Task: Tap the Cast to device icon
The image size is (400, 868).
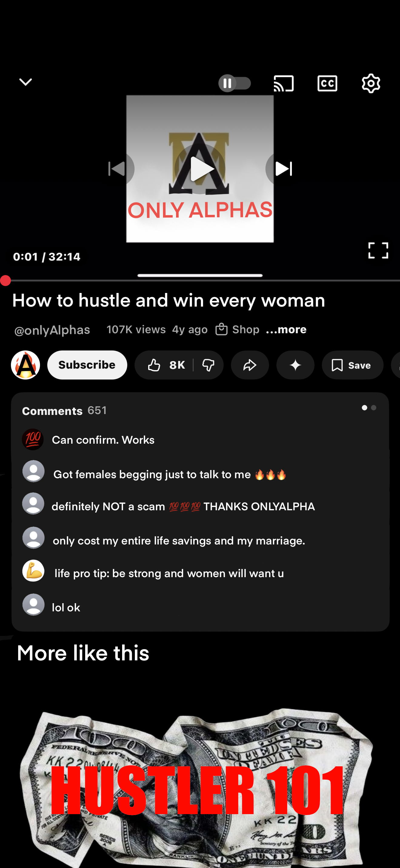Action: [x=283, y=83]
